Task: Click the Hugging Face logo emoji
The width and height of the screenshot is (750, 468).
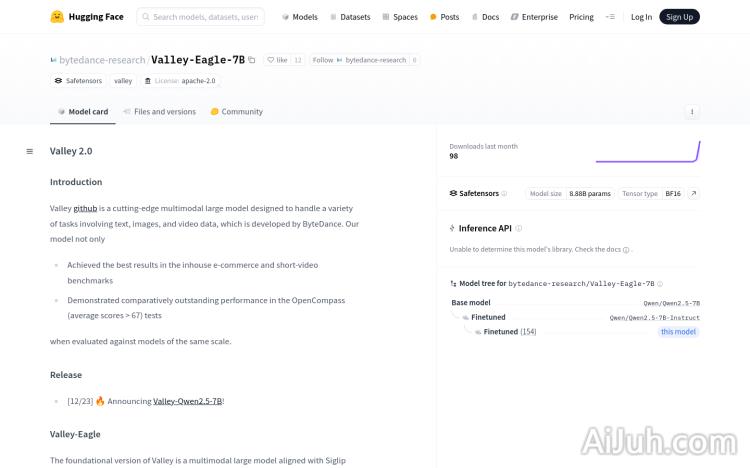Action: (57, 17)
